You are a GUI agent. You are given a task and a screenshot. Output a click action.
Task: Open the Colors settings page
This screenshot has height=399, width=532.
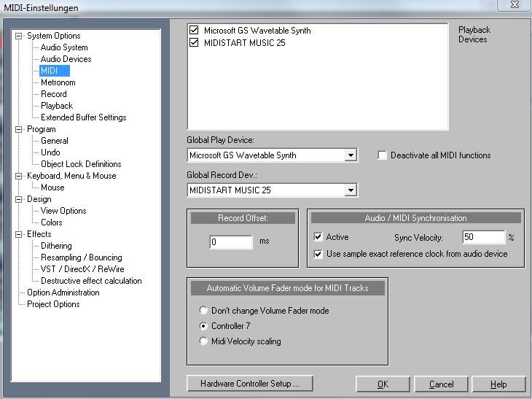pos(51,222)
